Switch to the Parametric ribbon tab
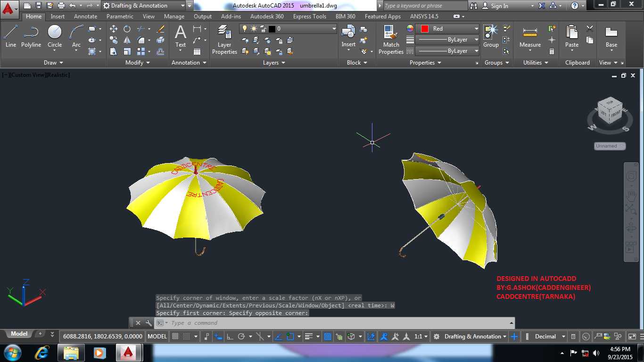 pyautogui.click(x=120, y=16)
